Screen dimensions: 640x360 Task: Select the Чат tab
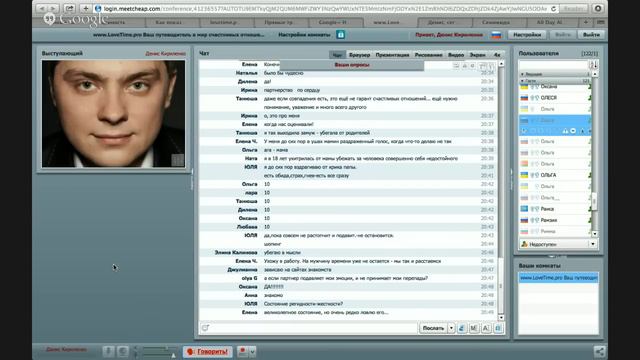pos(338,55)
